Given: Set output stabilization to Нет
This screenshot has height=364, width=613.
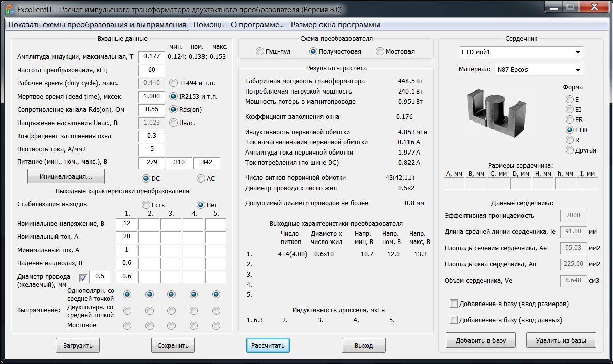Looking at the screenshot, I should pos(207,205).
